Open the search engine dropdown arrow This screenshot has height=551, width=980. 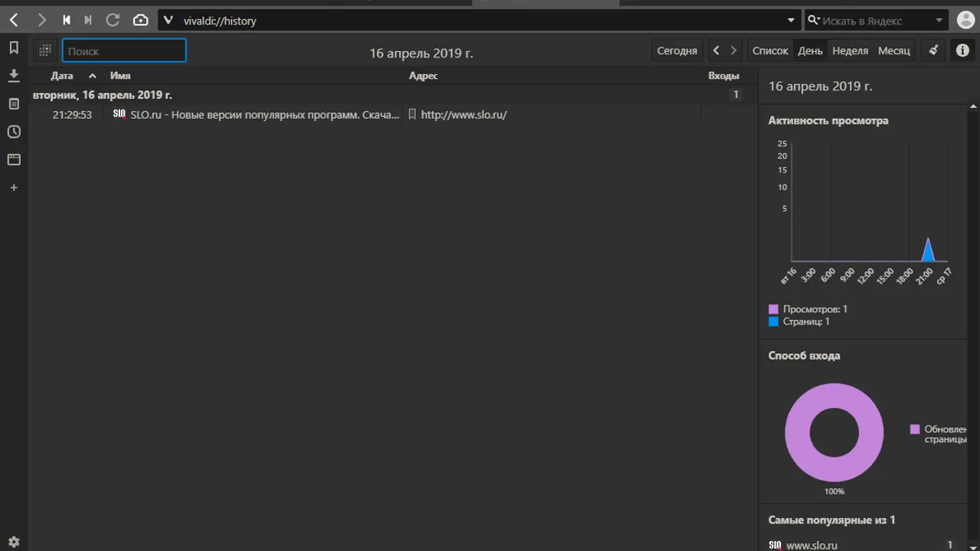939,21
